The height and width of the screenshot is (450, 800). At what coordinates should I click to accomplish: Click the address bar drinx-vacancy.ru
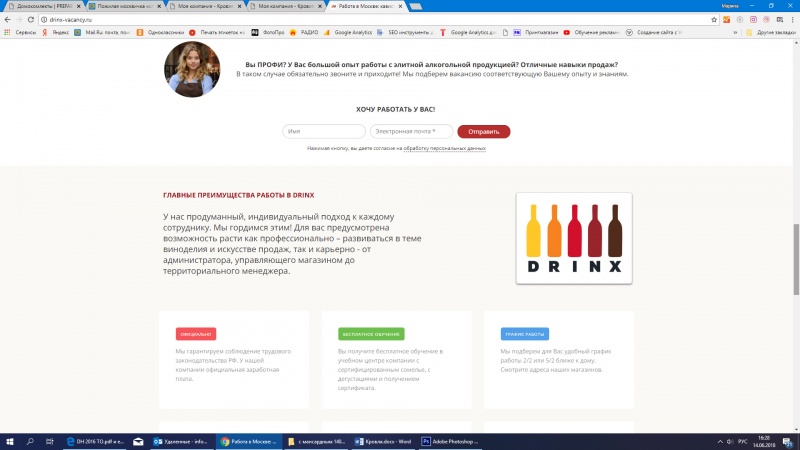pos(378,19)
